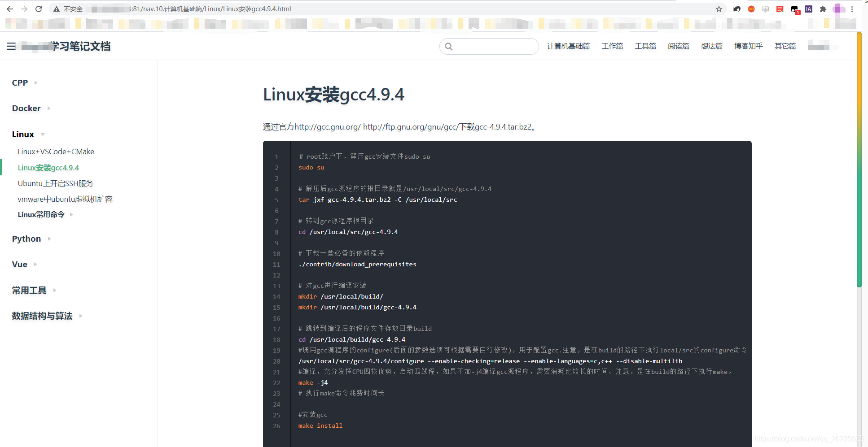
Task: Expand the CPP sidebar group arrow
Action: pyautogui.click(x=36, y=82)
